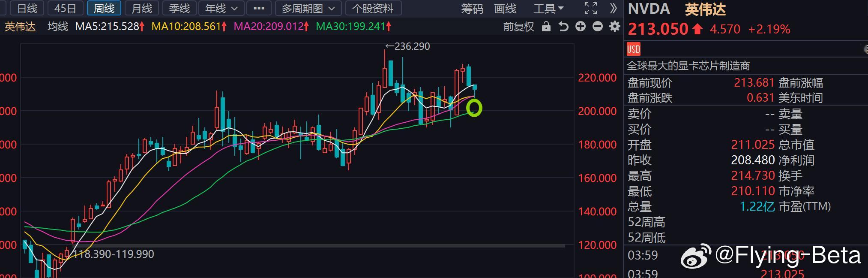The width and height of the screenshot is (868, 278).
Task: Click the 市盈(TTM) label
Action: click(805, 206)
